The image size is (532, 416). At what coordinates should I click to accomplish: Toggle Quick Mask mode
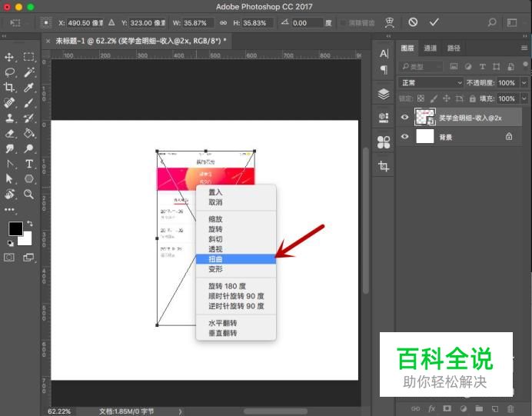pos(9,258)
